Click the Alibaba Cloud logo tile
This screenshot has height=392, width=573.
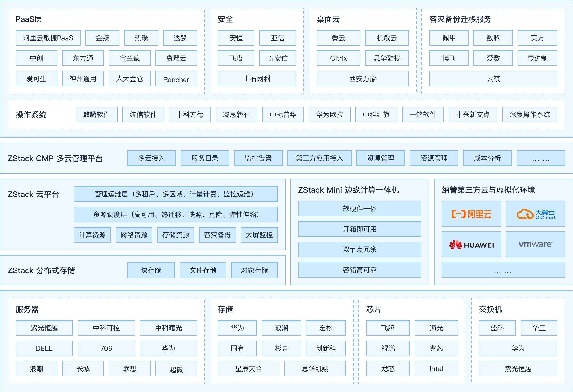click(471, 214)
